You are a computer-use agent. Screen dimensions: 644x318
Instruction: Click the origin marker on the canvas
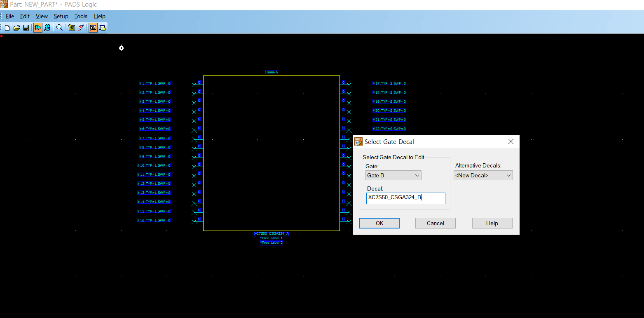[121, 48]
